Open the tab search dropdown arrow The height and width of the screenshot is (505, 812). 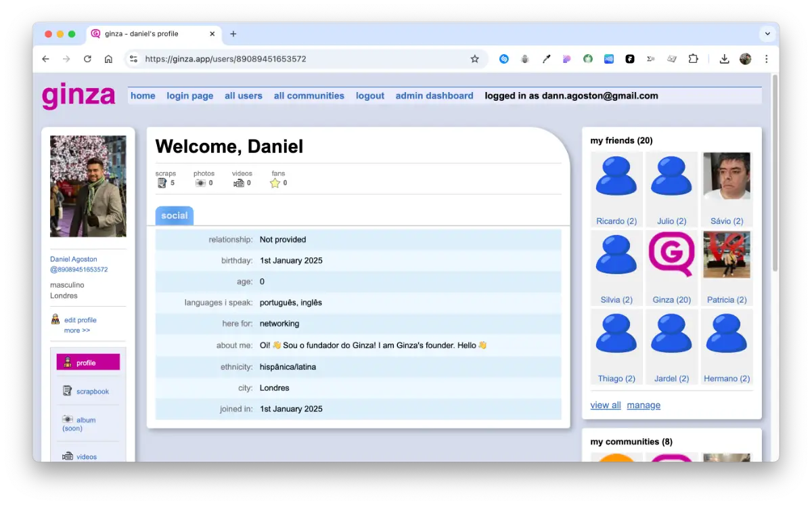[767, 34]
